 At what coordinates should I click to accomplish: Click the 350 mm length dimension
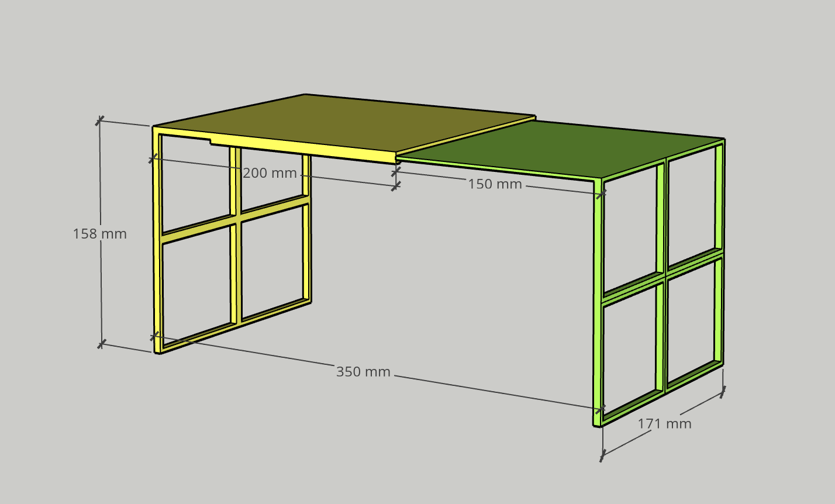pyautogui.click(x=363, y=371)
